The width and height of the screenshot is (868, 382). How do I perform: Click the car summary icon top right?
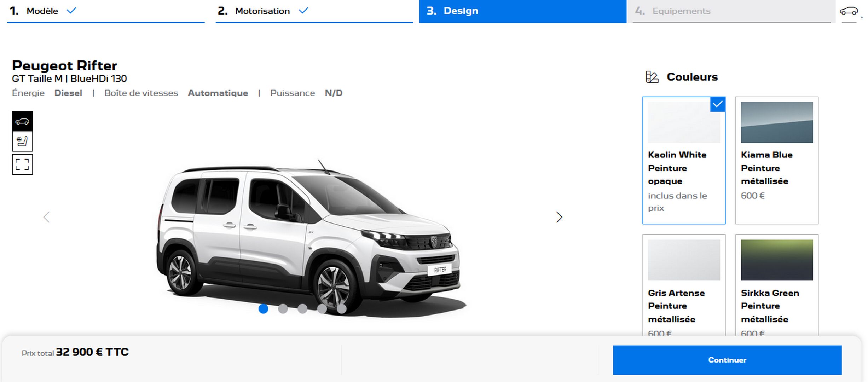pos(849,11)
